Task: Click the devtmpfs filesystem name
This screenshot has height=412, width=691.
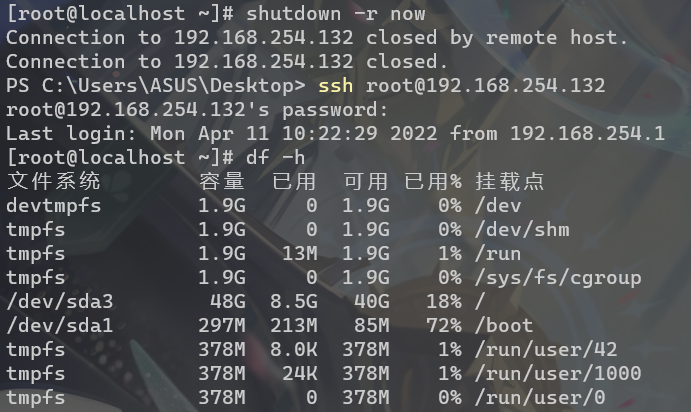Action: [54, 206]
